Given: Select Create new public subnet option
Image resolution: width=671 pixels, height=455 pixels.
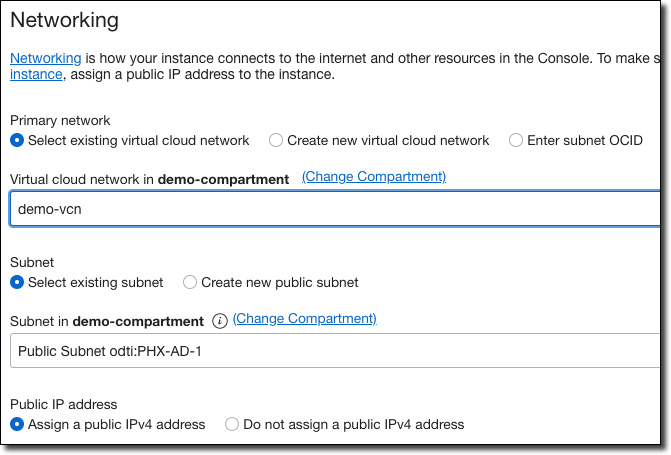Looking at the screenshot, I should (190, 283).
